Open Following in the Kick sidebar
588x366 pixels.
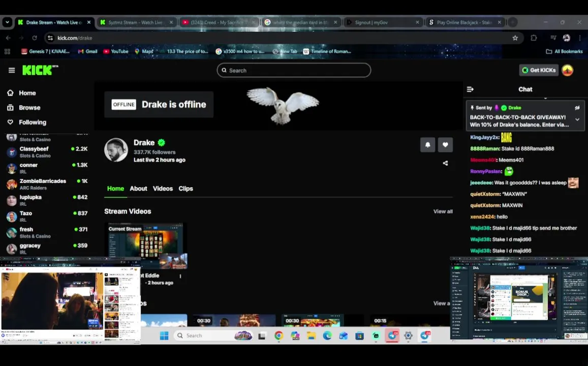point(26,122)
